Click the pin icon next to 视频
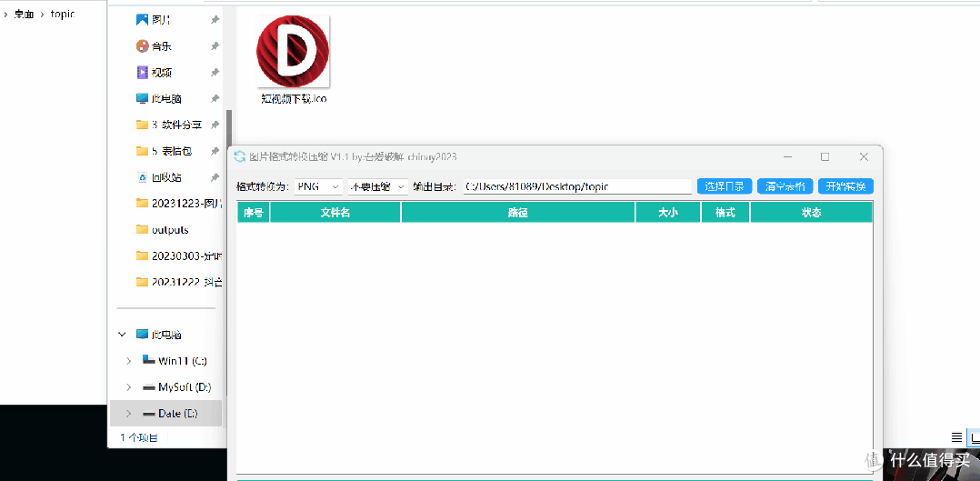 pyautogui.click(x=215, y=73)
